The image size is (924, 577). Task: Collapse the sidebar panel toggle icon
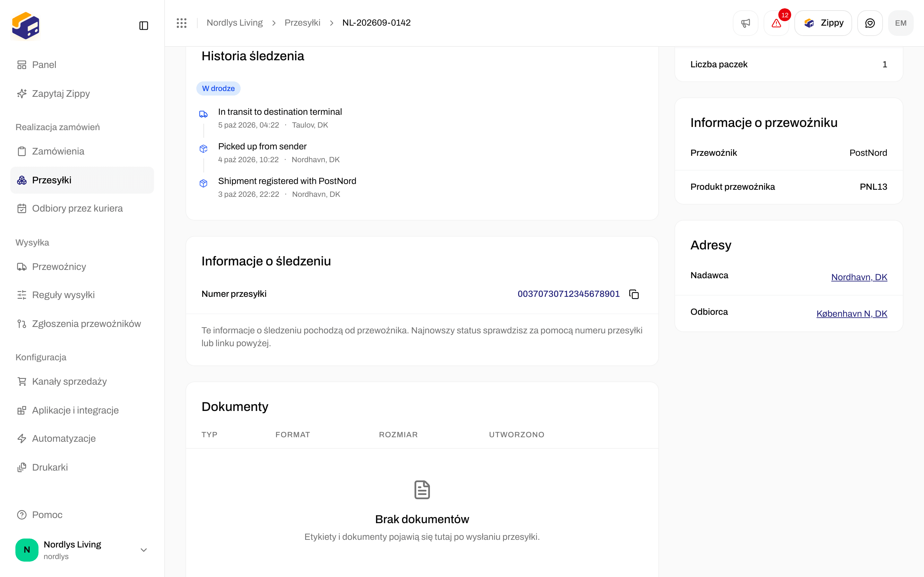[x=143, y=26]
